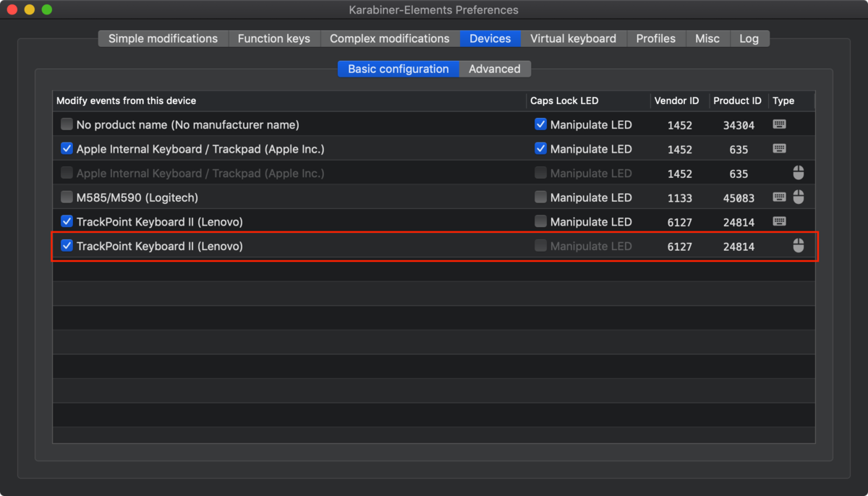The width and height of the screenshot is (868, 496).
Task: Click product ID 635 in checked Apple row
Action: click(739, 150)
